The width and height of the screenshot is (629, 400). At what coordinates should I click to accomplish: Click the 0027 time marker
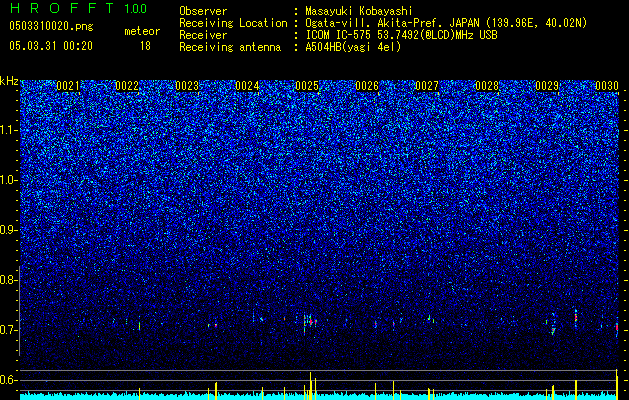click(x=427, y=86)
